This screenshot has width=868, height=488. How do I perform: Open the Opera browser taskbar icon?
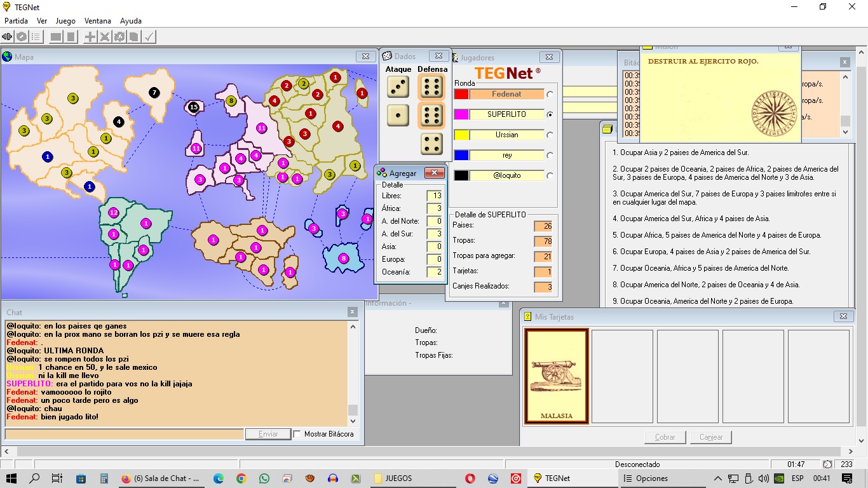coord(470,478)
